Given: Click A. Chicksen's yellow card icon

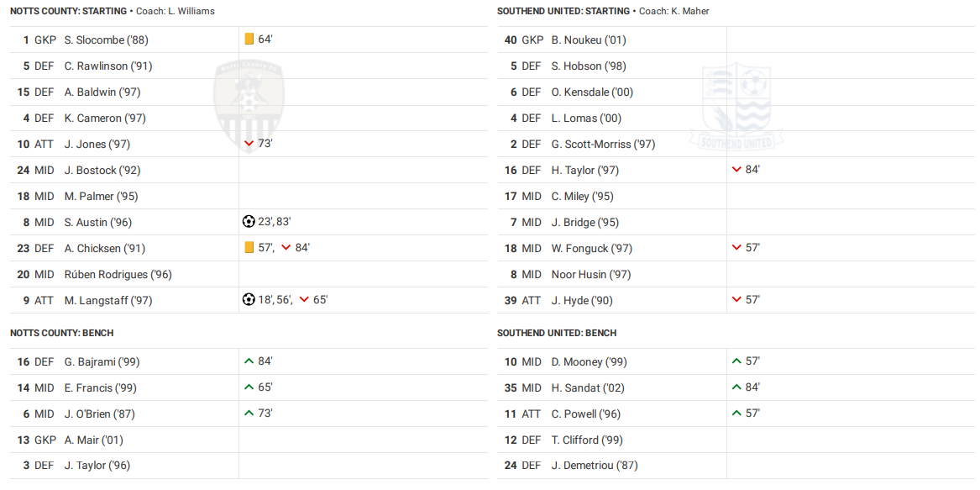Looking at the screenshot, I should pyautogui.click(x=249, y=248).
